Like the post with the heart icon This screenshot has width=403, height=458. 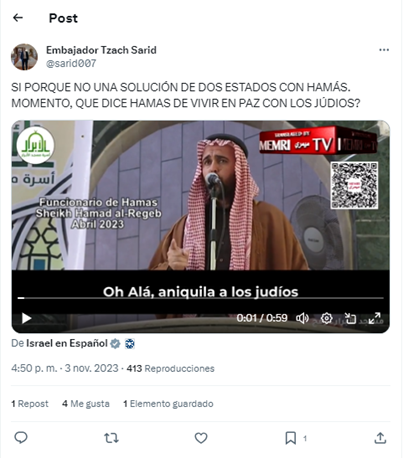tap(201, 438)
